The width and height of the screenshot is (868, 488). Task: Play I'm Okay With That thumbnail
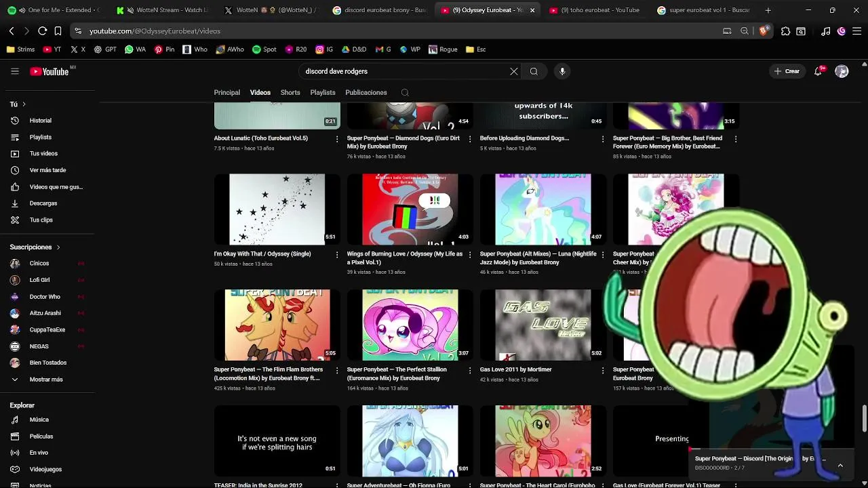(x=277, y=209)
